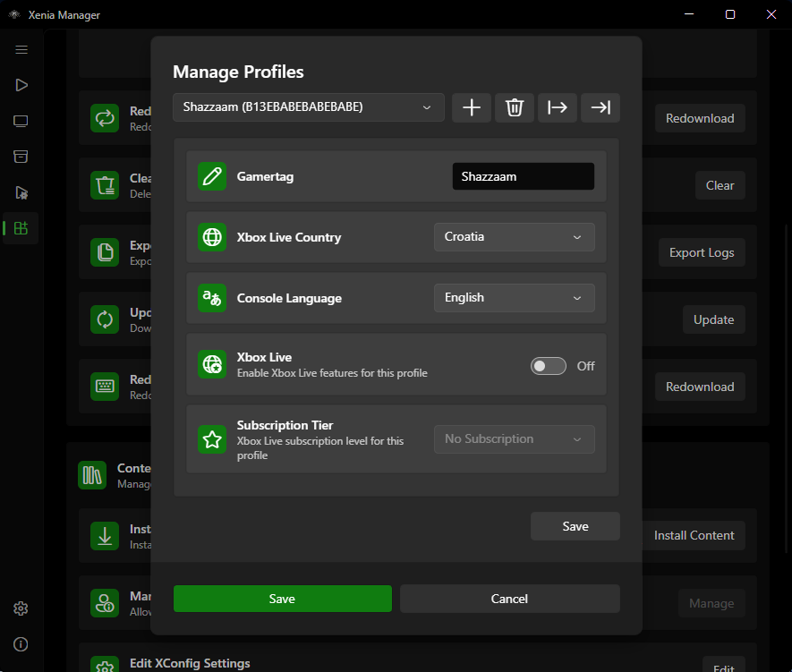Click Install Content button
Image resolution: width=792 pixels, height=672 pixels.
[694, 535]
